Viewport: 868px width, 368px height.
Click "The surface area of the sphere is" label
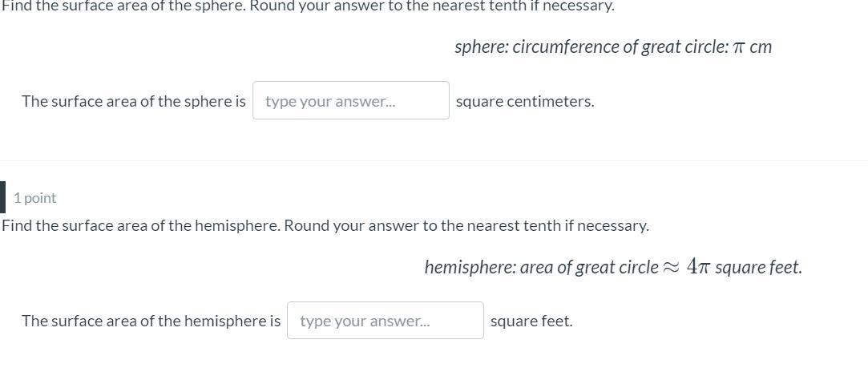pyautogui.click(x=134, y=101)
